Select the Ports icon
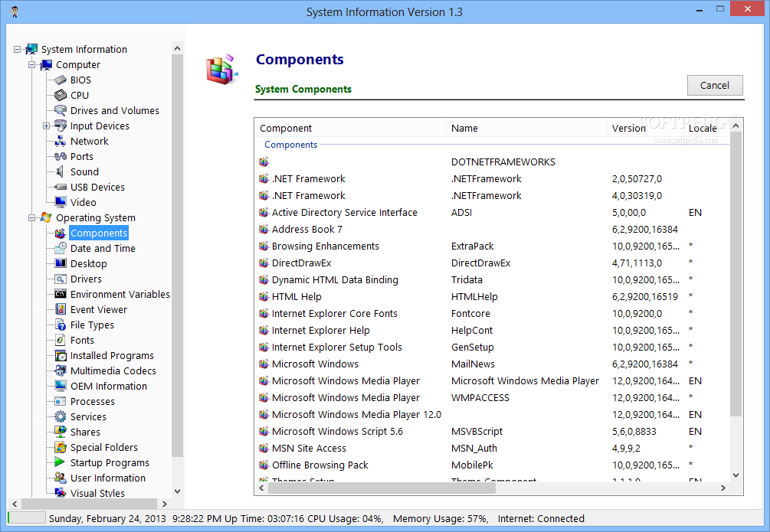Screen dimensions: 770x532 point(61,157)
